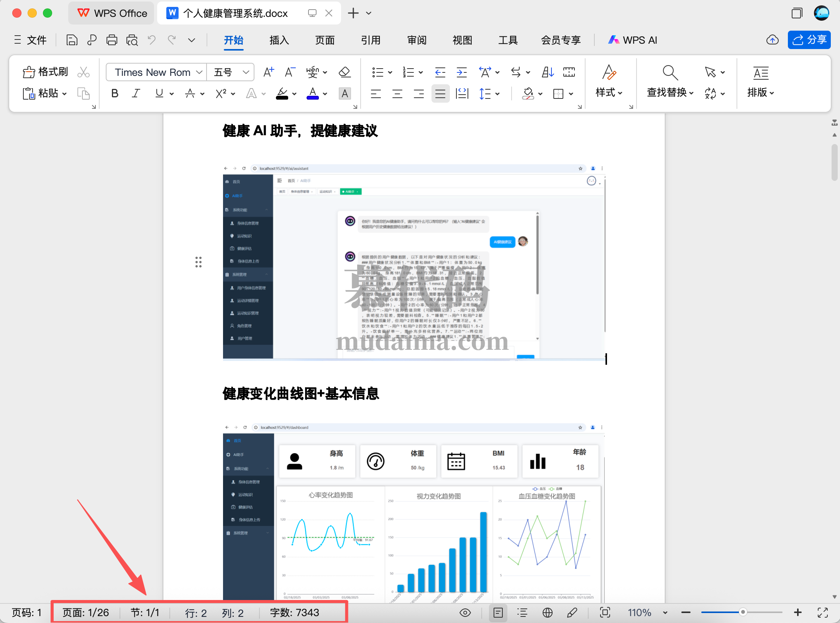Click the blue 分享 share button

click(809, 40)
